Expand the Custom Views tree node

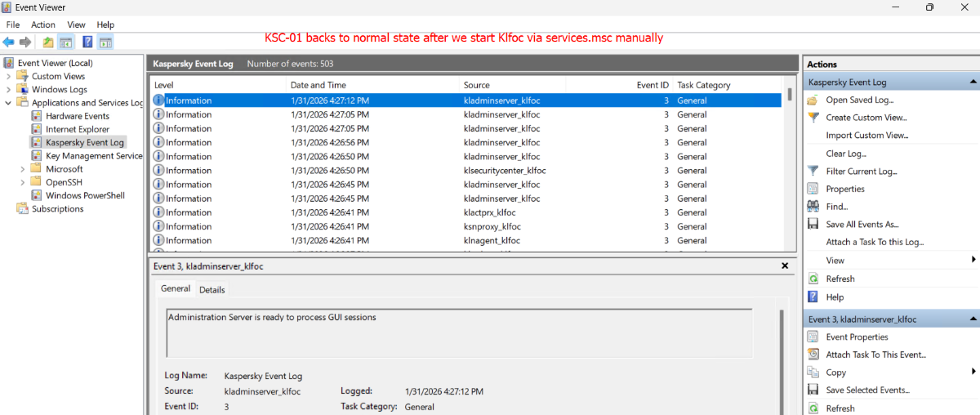[9, 76]
